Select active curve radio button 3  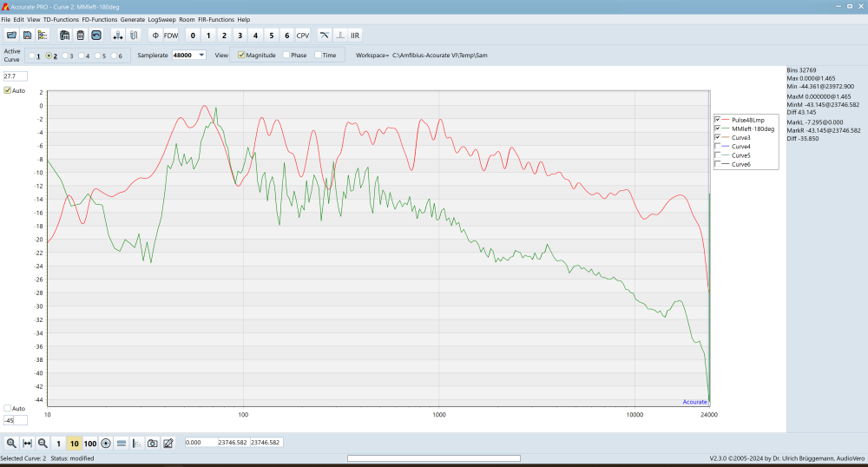tap(65, 56)
